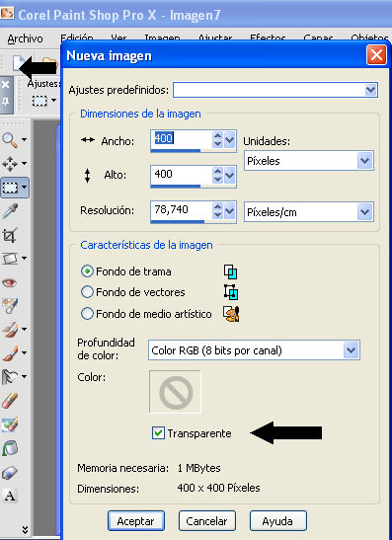The image size is (392, 540).
Task: Click the slider bar under Resolución field
Action: point(178,221)
